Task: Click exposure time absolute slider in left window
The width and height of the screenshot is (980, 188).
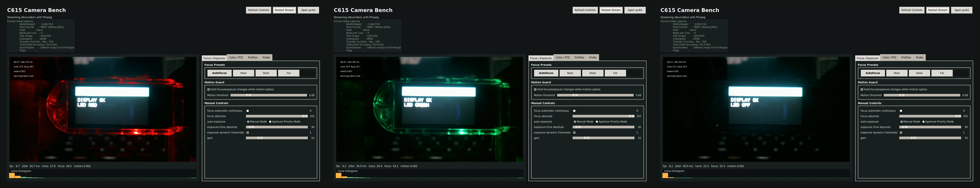Action: 277,127
